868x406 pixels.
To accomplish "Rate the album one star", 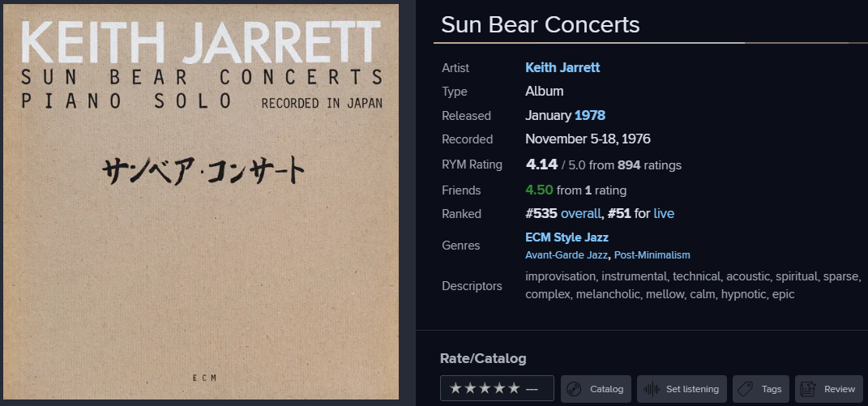I will (455, 388).
